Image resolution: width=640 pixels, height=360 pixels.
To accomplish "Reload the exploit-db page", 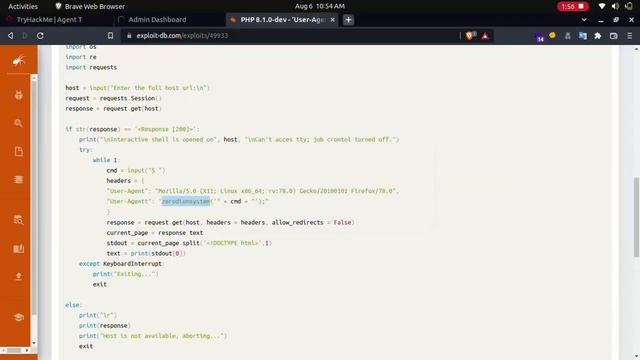I will click(x=40, y=36).
